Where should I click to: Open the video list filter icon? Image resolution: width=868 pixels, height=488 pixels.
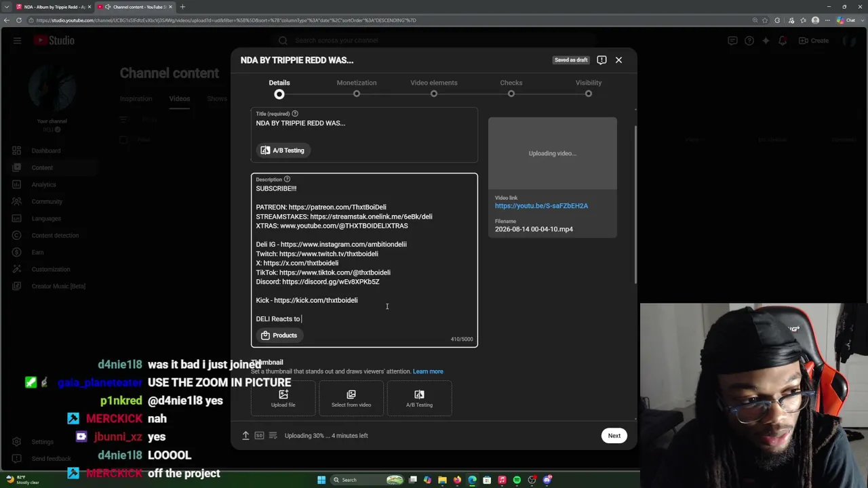[x=123, y=120]
